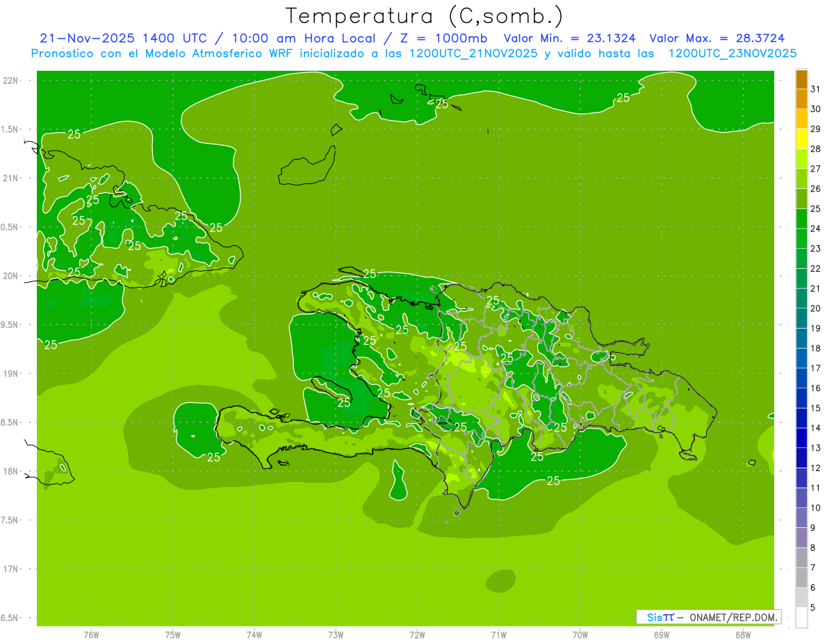Click the 72W longitude axis label
The image size is (834, 644).
coord(417,635)
